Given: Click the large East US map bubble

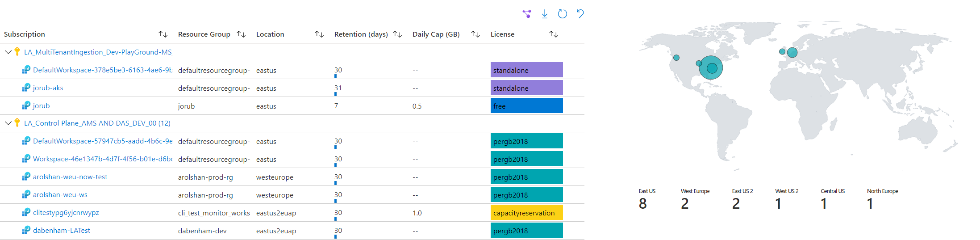Looking at the screenshot, I should coord(711,67).
